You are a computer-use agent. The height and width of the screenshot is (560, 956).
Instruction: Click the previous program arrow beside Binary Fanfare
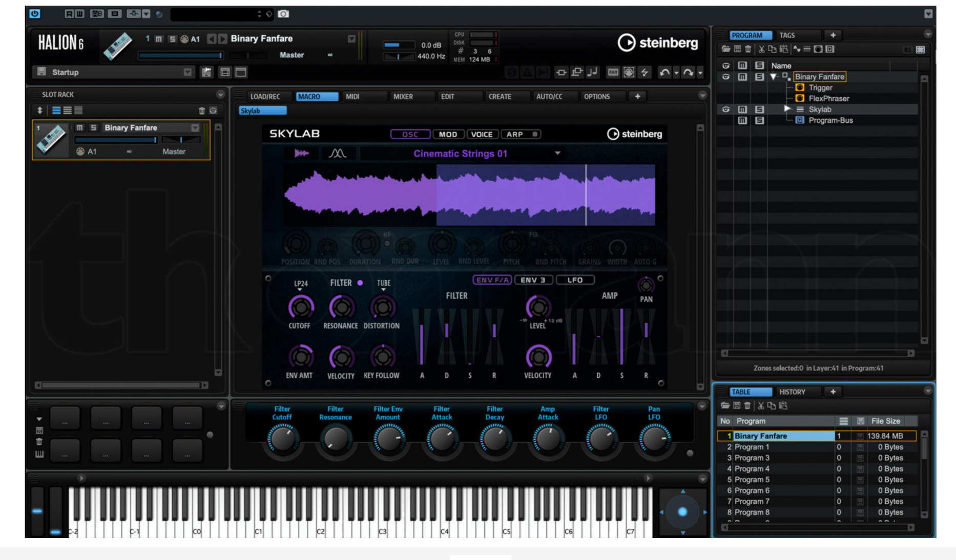(211, 39)
